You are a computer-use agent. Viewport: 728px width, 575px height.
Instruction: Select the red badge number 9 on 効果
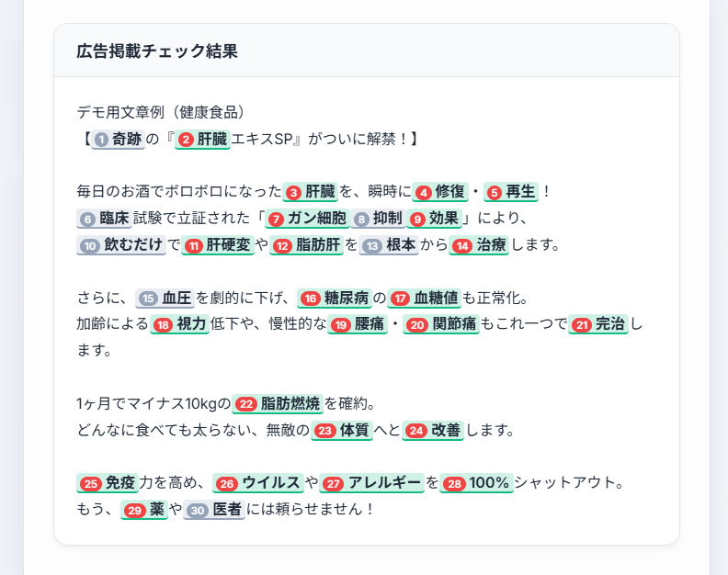[x=417, y=219]
